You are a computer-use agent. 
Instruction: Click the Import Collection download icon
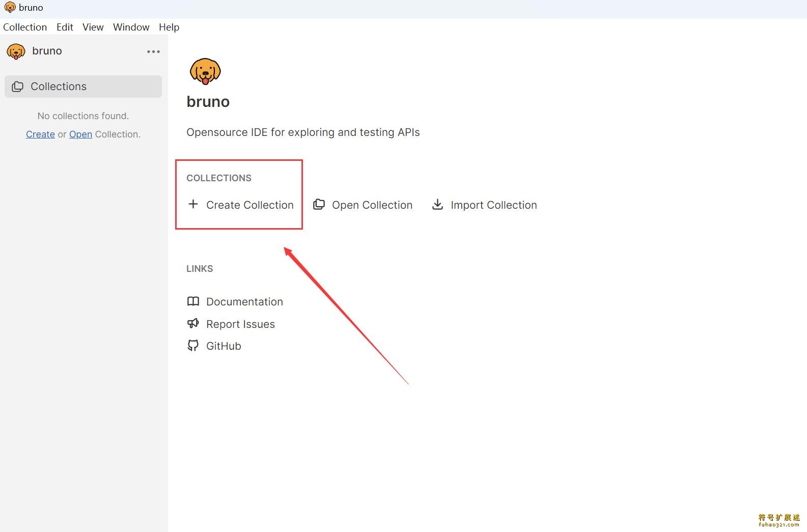[x=437, y=205]
